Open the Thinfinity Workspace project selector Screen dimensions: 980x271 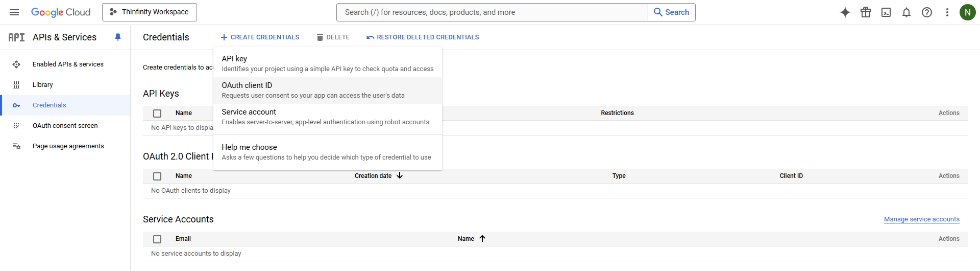pyautogui.click(x=150, y=12)
